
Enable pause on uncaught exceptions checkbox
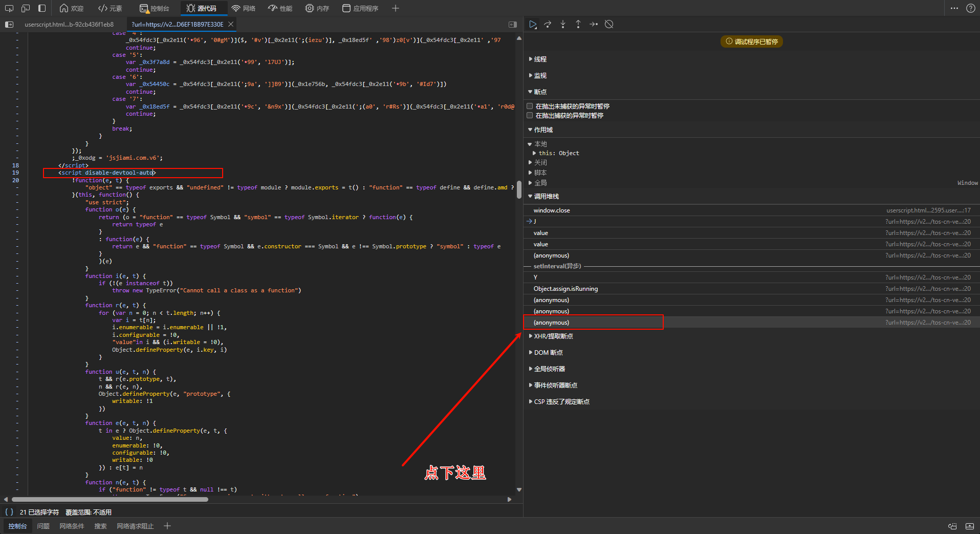click(x=530, y=106)
